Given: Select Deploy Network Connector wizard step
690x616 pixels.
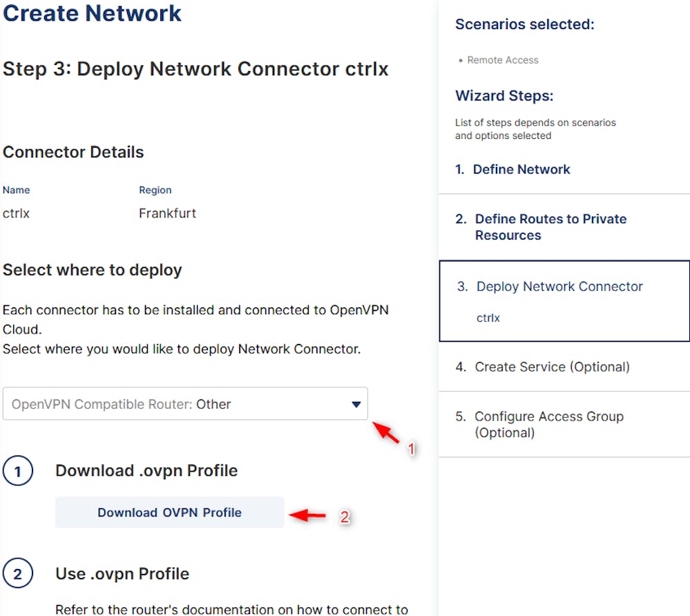Looking at the screenshot, I should [x=550, y=287].
